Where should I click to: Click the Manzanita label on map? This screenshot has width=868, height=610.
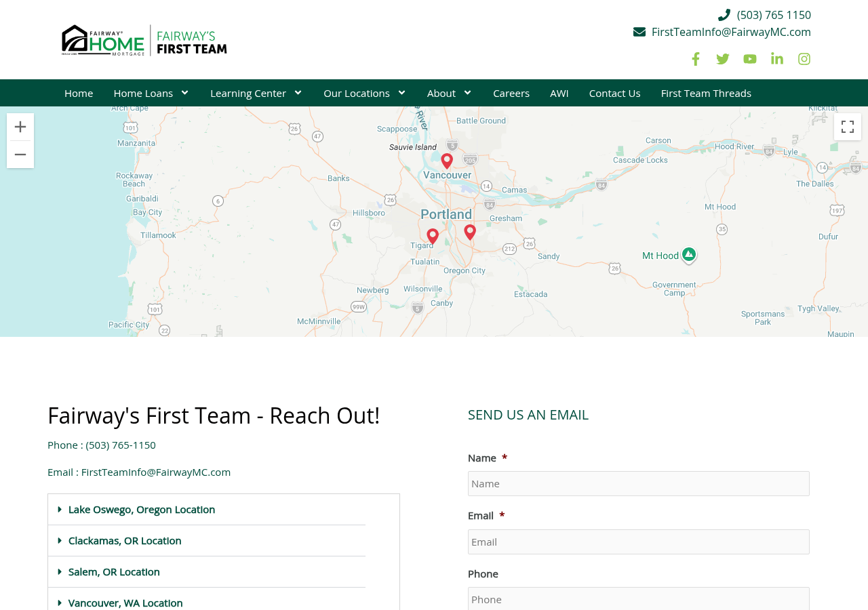[x=137, y=143]
